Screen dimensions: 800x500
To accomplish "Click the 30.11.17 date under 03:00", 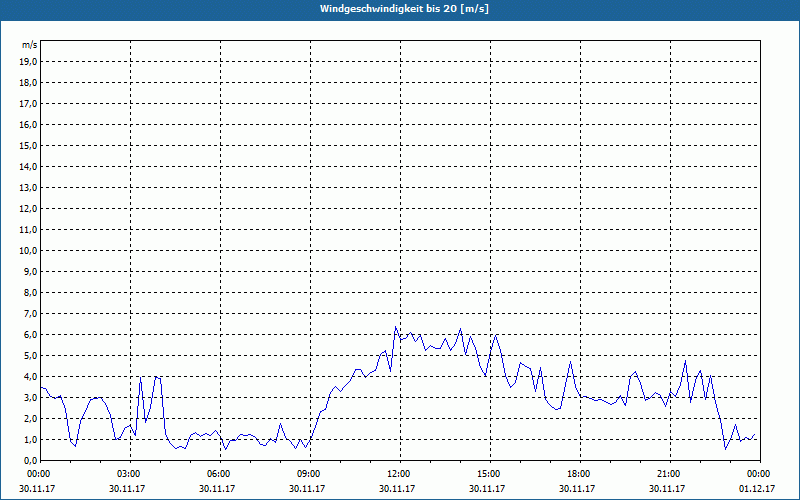I will [x=127, y=488].
